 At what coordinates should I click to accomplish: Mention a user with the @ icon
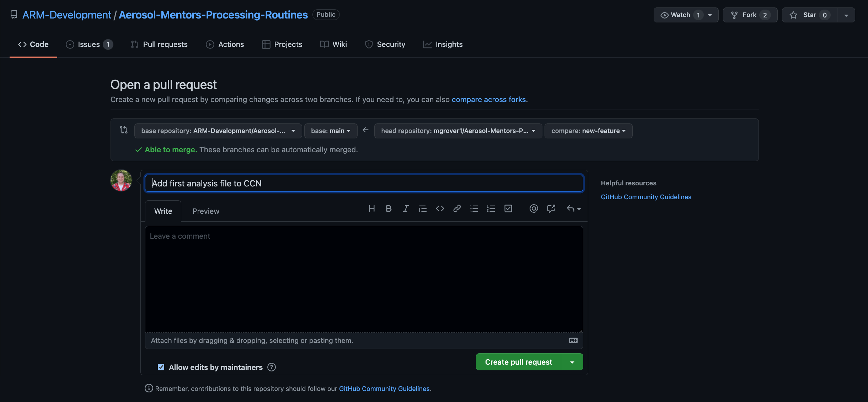click(534, 209)
